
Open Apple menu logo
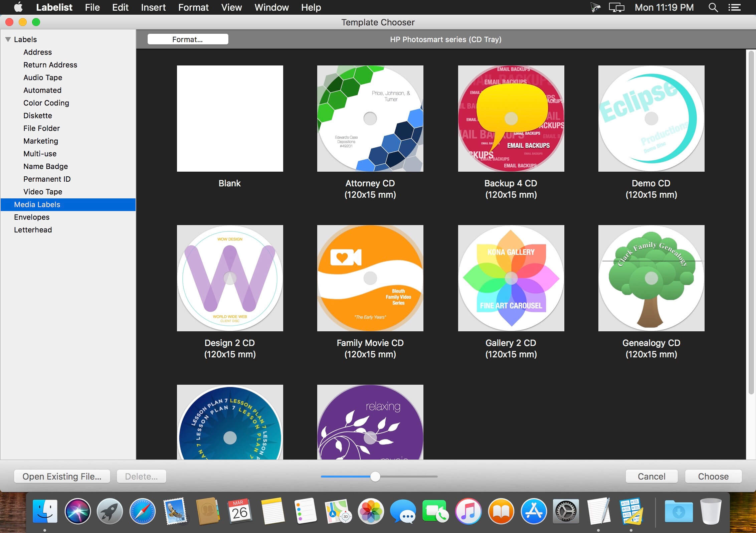(18, 7)
